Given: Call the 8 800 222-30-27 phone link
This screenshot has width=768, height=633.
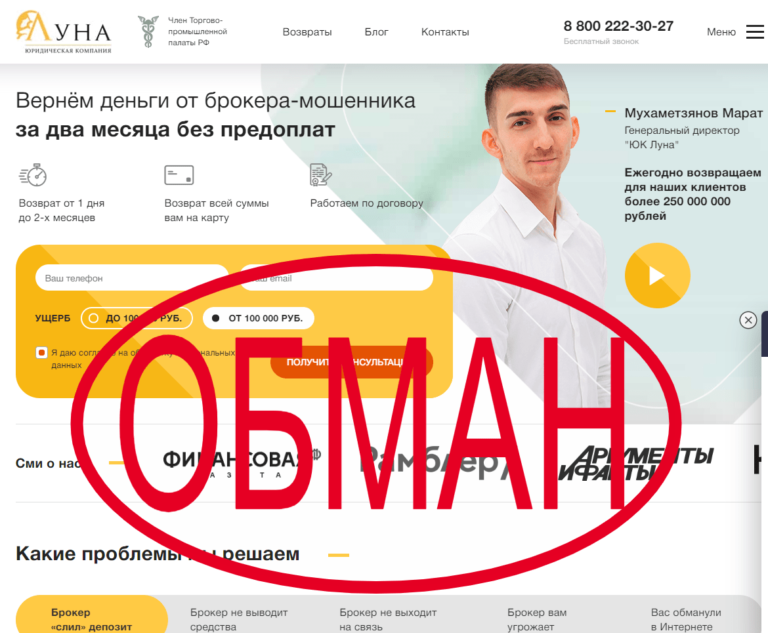Looking at the screenshot, I should [619, 26].
